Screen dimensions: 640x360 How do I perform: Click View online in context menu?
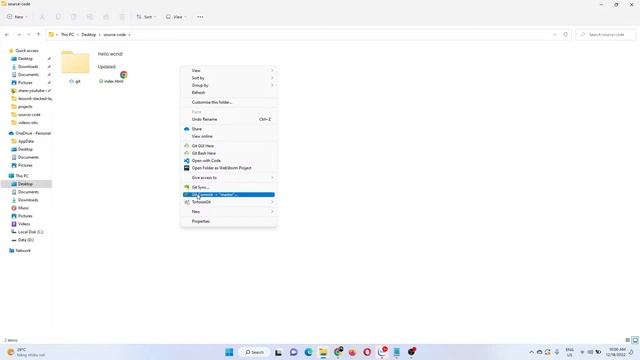[x=229, y=136]
